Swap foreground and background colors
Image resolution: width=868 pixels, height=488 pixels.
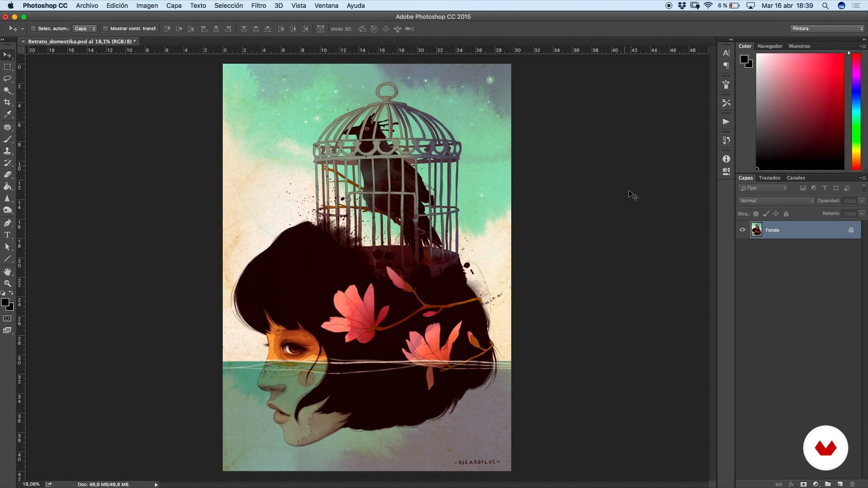click(11, 293)
